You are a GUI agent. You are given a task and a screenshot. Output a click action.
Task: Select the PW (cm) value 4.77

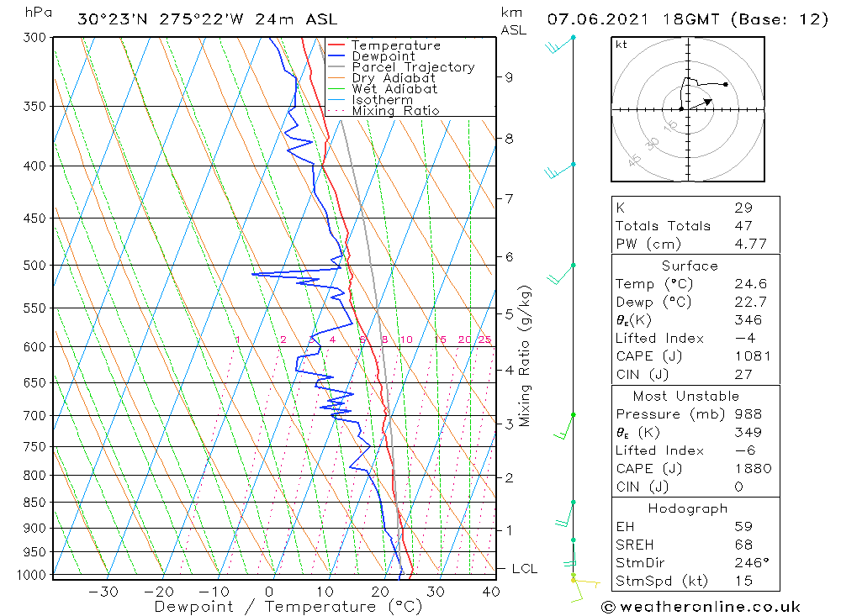point(750,244)
